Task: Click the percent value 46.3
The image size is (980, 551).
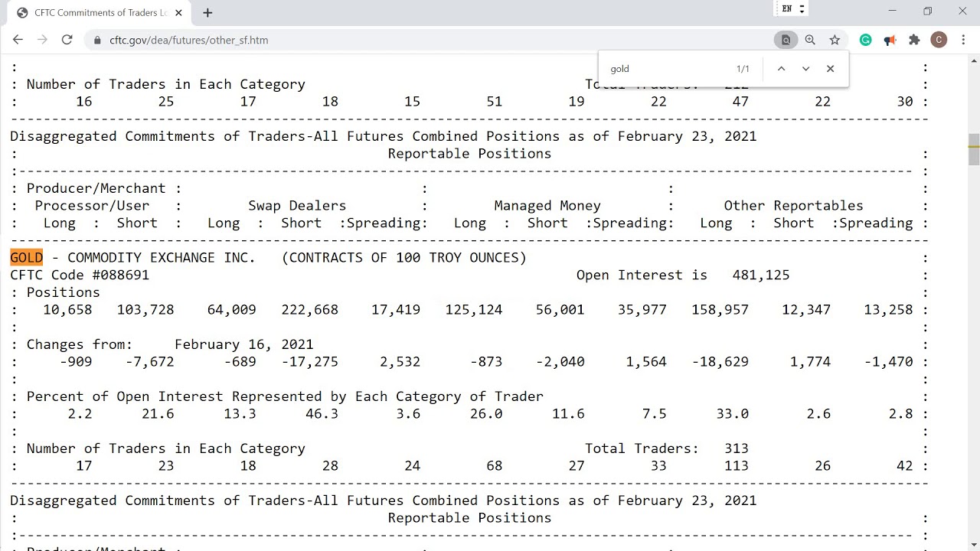Action: (x=322, y=413)
